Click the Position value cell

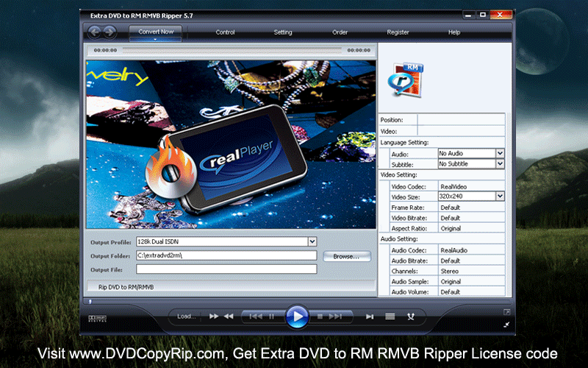pos(461,120)
